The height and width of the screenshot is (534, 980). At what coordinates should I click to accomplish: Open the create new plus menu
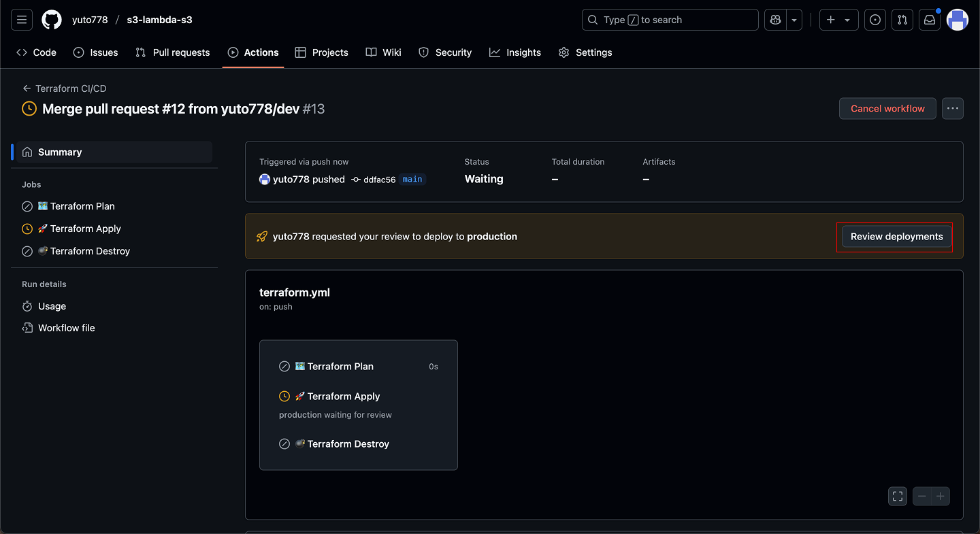[x=838, y=20]
